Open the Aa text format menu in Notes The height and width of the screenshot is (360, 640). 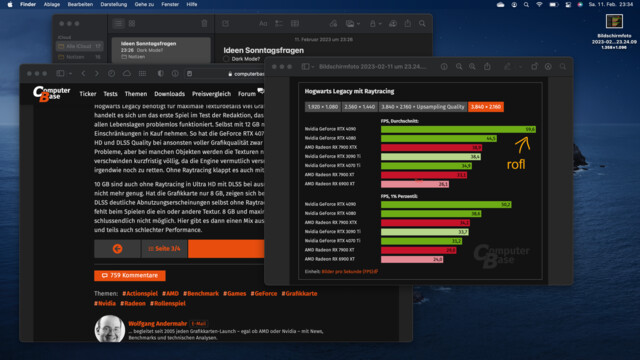coord(263,24)
